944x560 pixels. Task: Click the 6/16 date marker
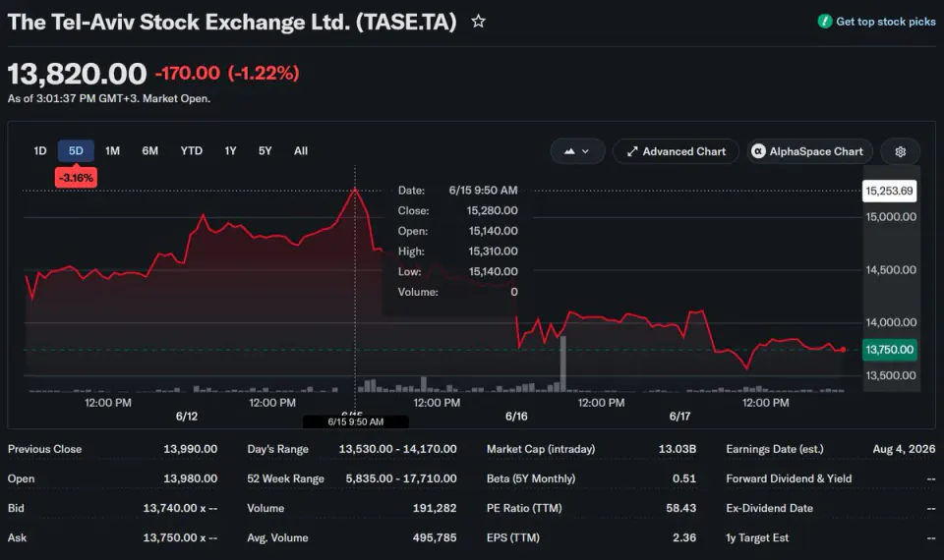516,417
